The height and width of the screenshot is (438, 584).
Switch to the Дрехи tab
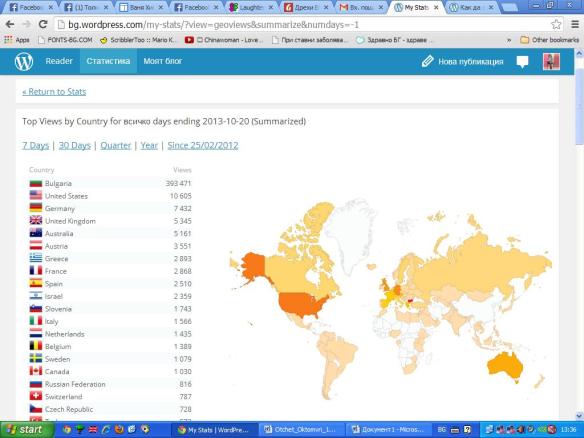pyautogui.click(x=305, y=7)
